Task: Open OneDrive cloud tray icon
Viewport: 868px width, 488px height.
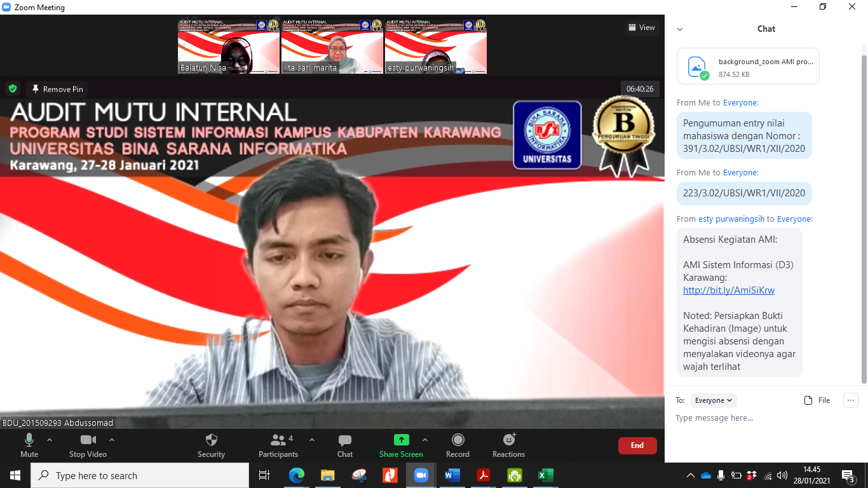Action: (x=706, y=475)
